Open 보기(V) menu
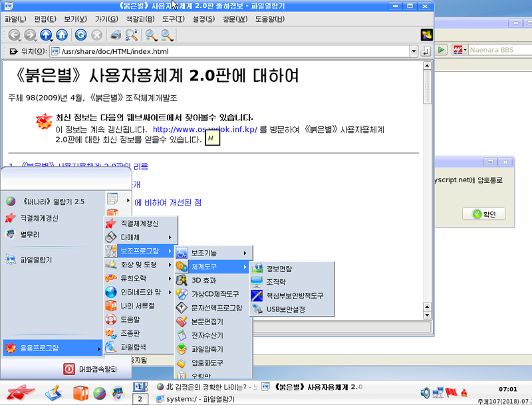 pyautogui.click(x=75, y=19)
